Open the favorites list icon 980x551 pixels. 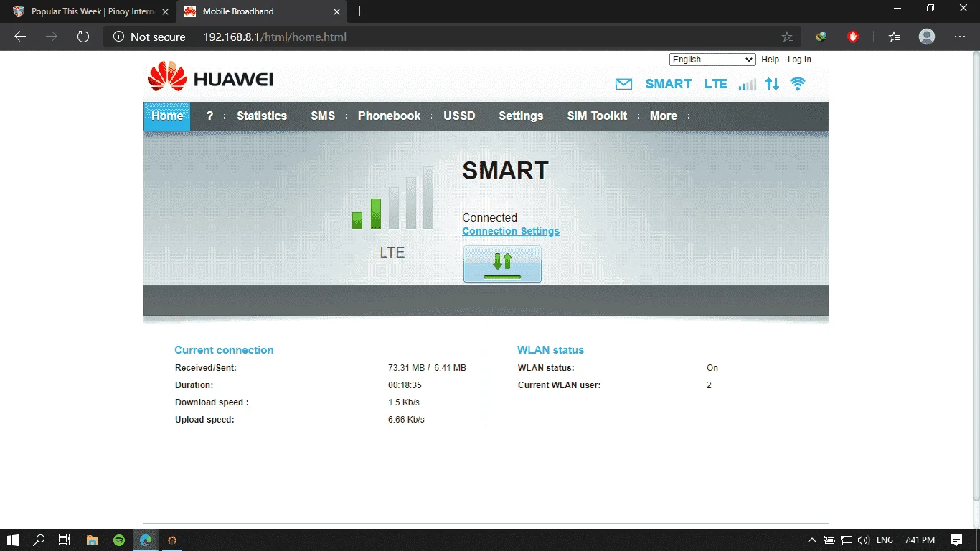(894, 37)
